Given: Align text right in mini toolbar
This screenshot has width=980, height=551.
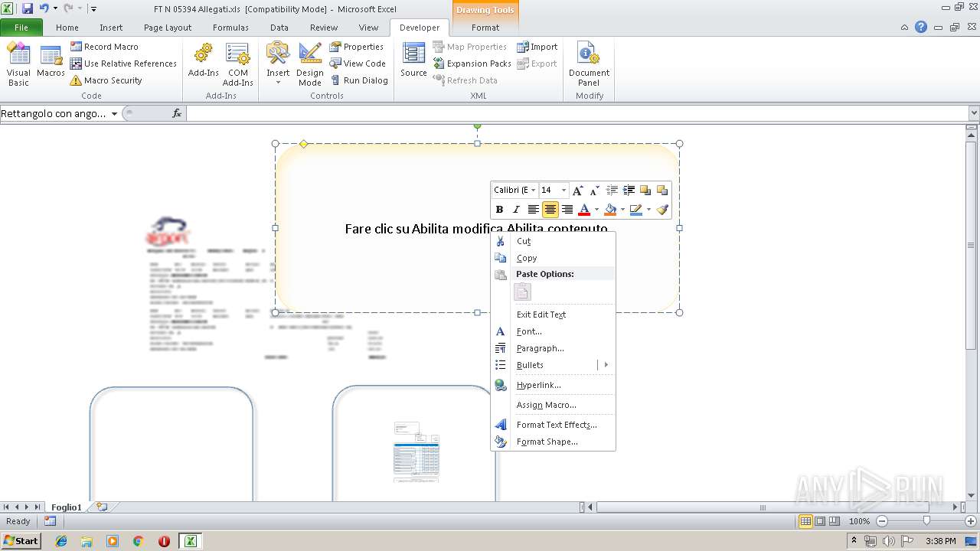Looking at the screenshot, I should (567, 209).
